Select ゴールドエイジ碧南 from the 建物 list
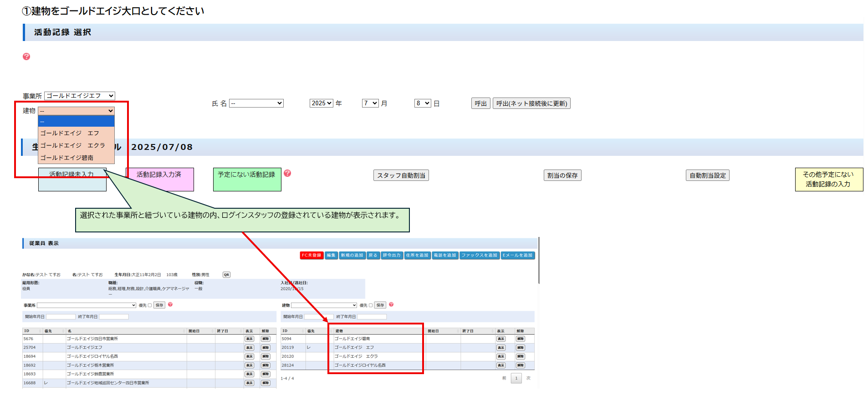 67,158
